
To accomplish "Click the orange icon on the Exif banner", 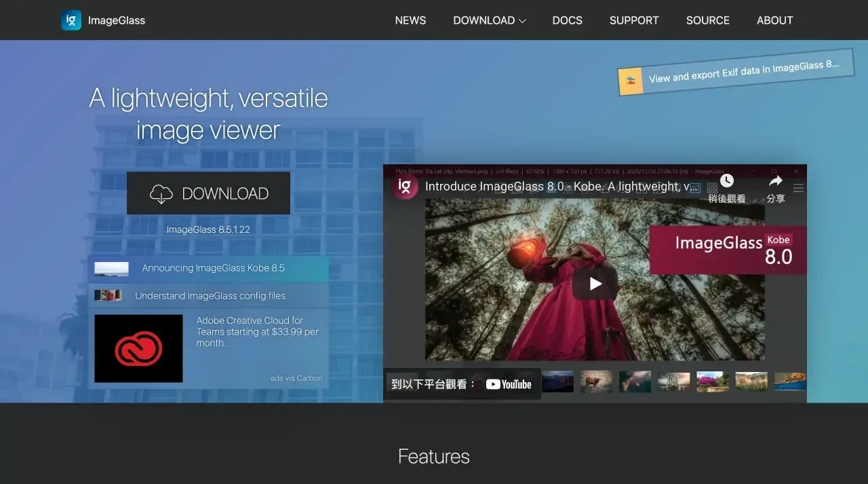I will click(x=631, y=81).
